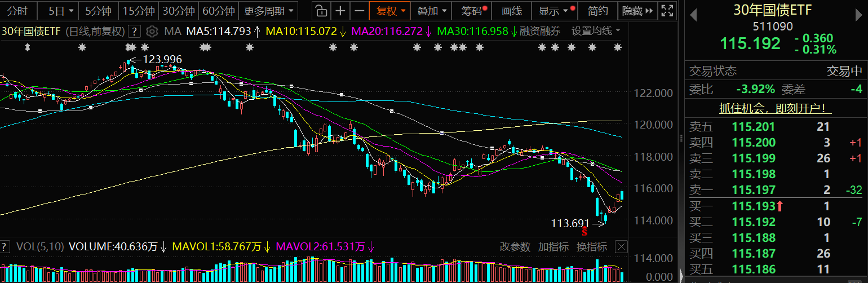Click the 抓住机会，即刻开户 link
868x283 pixels.
tap(776, 108)
